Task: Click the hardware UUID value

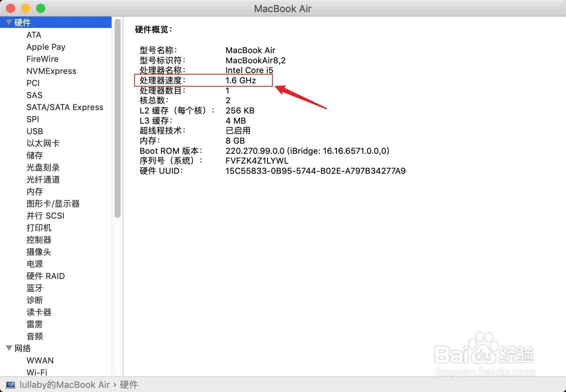Action: (x=315, y=171)
